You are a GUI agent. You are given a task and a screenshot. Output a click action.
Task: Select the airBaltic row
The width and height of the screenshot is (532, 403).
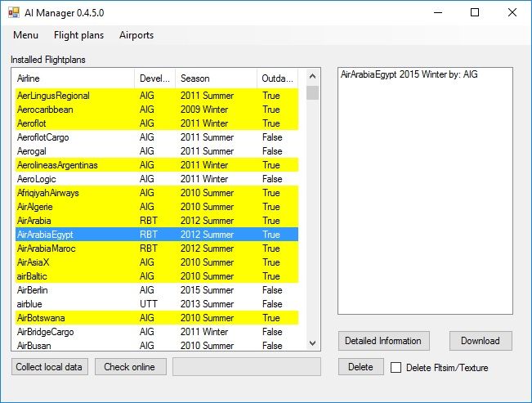[157, 276]
